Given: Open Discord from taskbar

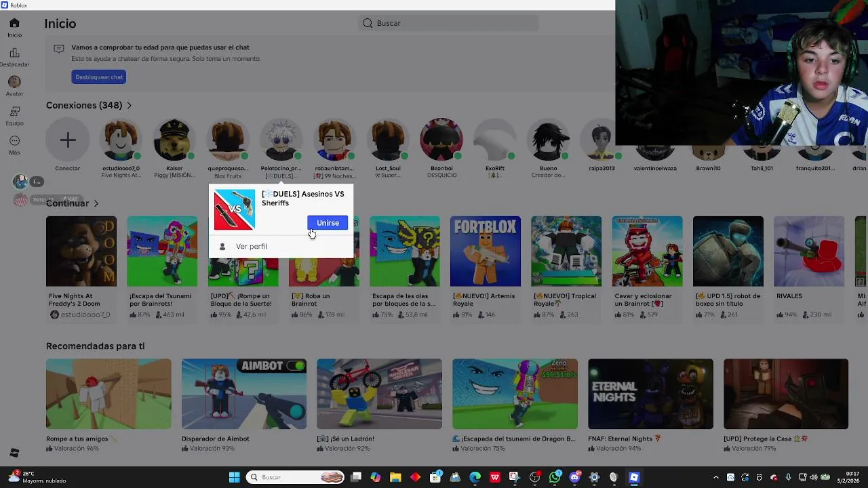Looking at the screenshot, I should 574,477.
